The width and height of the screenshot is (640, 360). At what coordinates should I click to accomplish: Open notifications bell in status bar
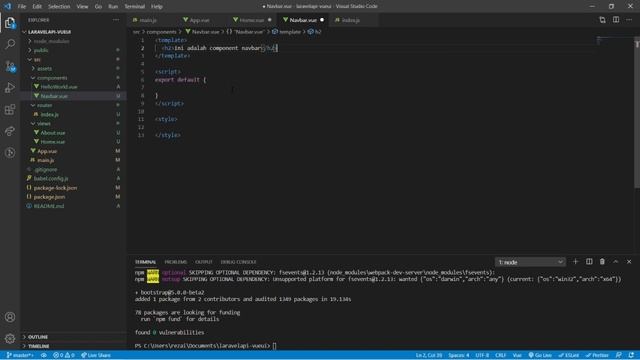[x=631, y=355]
